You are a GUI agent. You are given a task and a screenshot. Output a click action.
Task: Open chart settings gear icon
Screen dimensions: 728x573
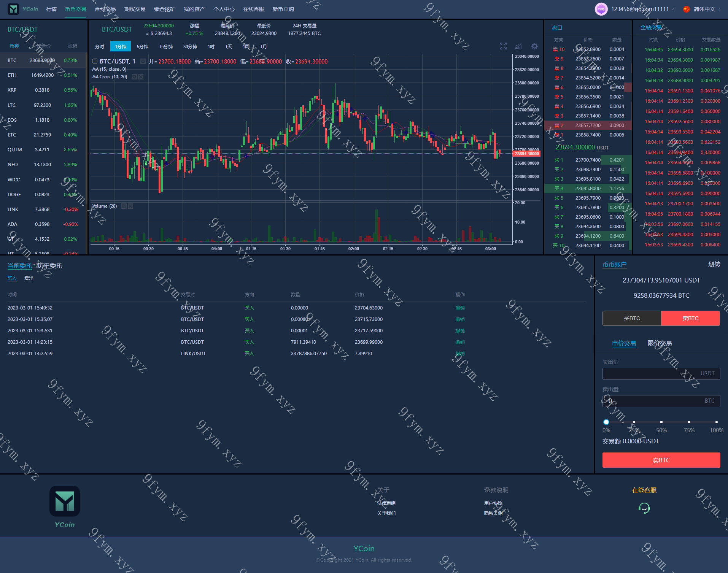(534, 46)
